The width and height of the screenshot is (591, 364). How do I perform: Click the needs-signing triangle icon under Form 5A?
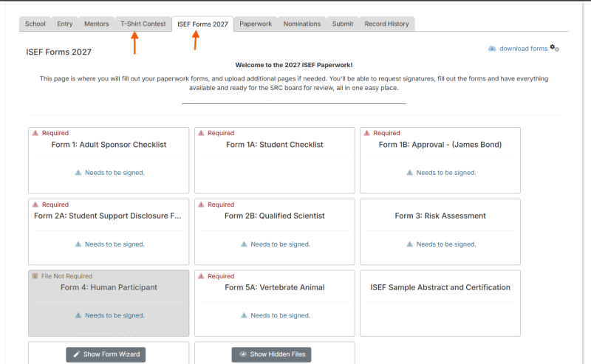(x=244, y=315)
